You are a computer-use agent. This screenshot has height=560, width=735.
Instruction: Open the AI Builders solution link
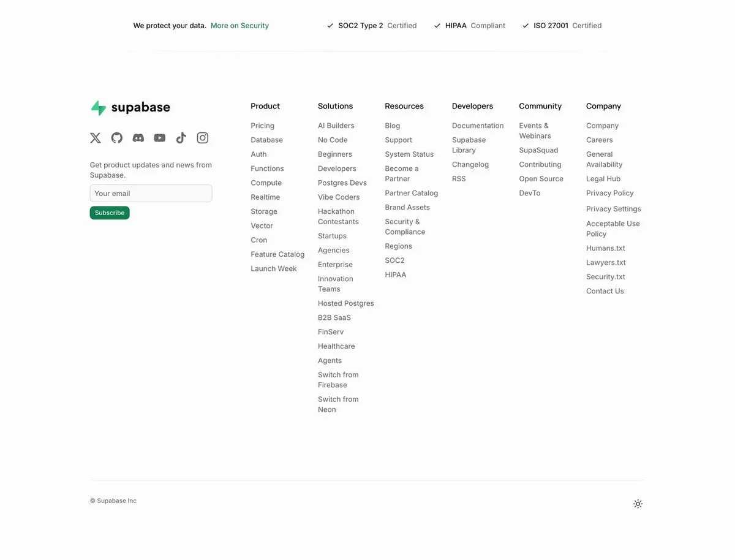coord(336,126)
